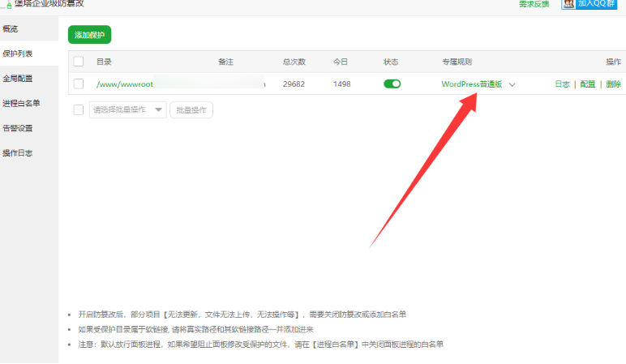This screenshot has height=364, width=626.
Task: Switch to 告警设置 in sidebar
Action: [18, 128]
